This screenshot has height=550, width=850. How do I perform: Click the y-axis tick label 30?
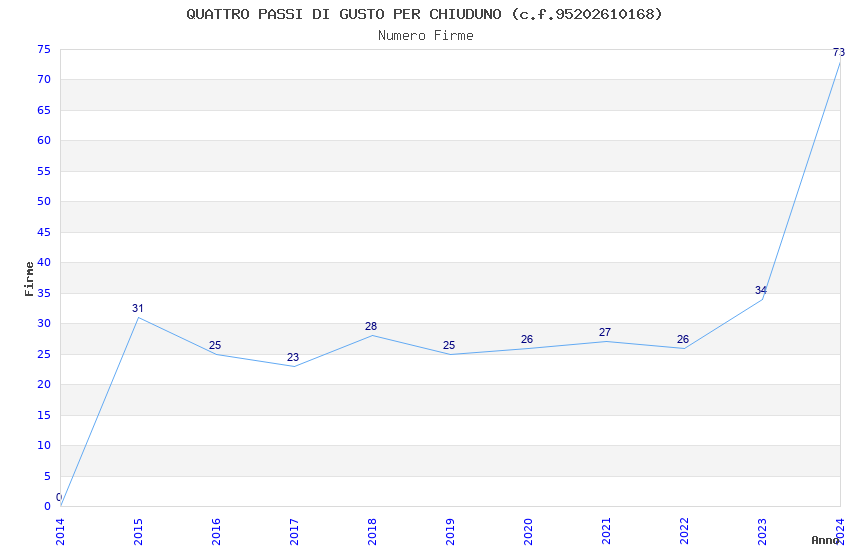pyautogui.click(x=44, y=323)
